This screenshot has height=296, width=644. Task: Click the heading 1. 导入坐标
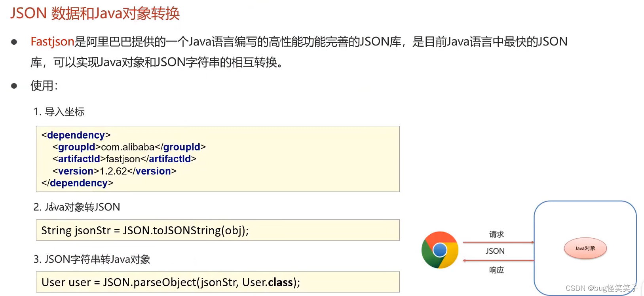point(59,112)
